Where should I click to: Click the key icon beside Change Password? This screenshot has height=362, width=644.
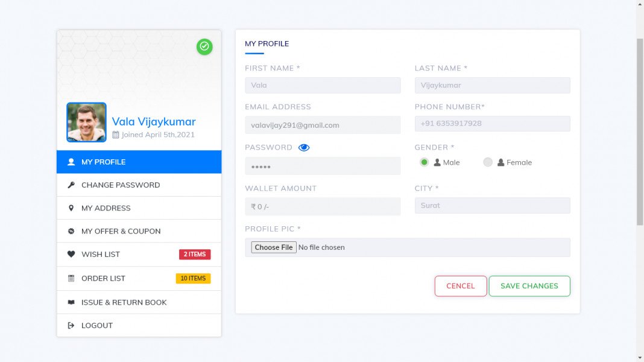(x=71, y=185)
